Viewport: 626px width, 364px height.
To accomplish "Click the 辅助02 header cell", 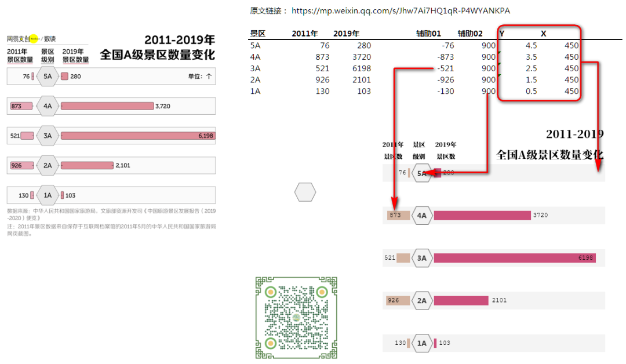I will pyautogui.click(x=470, y=34).
